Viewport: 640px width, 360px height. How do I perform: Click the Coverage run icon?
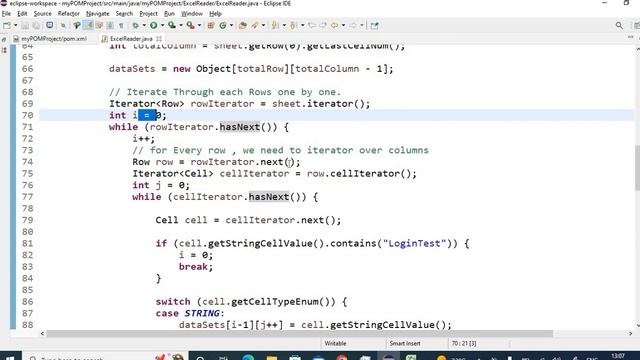coord(172,25)
